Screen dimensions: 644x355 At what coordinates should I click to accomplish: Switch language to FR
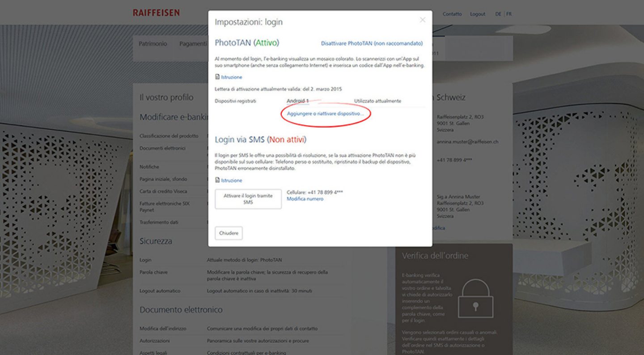pyautogui.click(x=509, y=14)
